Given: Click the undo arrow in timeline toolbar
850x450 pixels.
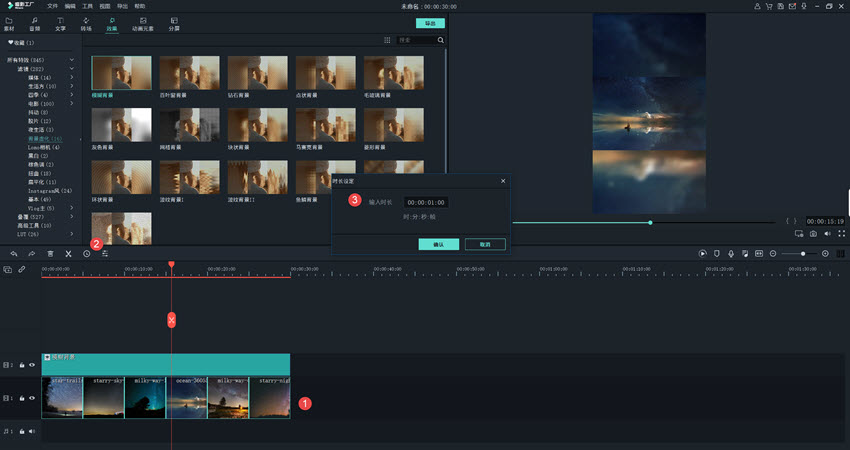Looking at the screenshot, I should [14, 254].
